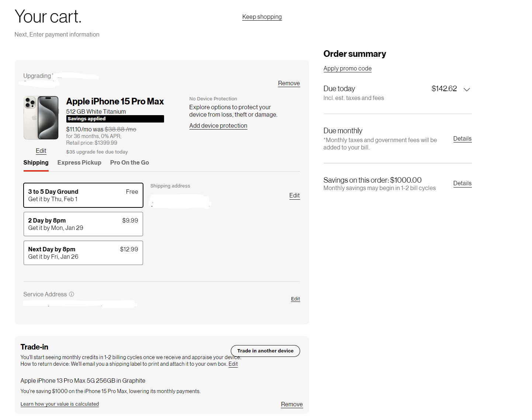Click the iPhone 15 Pro Max thumbnail
The width and height of the screenshot is (532, 420).
pos(41,118)
